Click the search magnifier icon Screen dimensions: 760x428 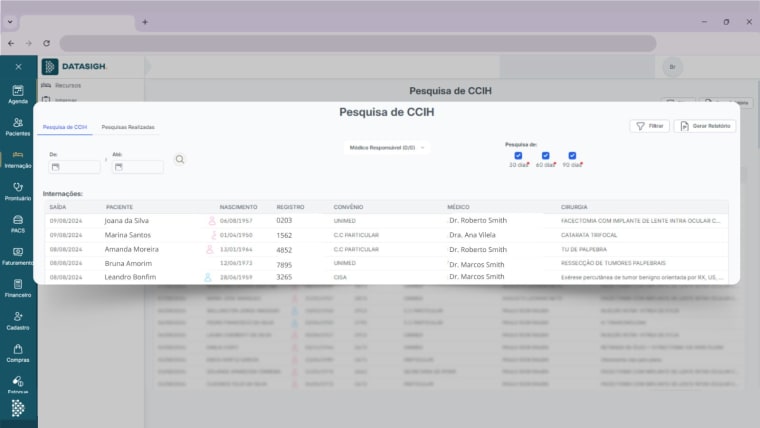180,159
